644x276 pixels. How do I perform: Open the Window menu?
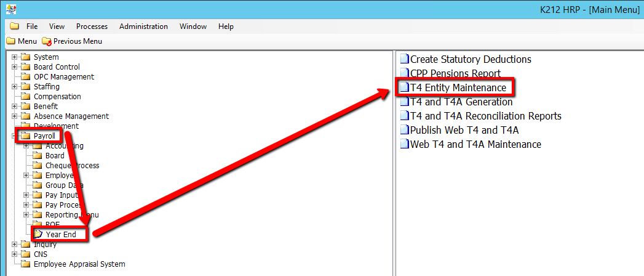[x=193, y=26]
